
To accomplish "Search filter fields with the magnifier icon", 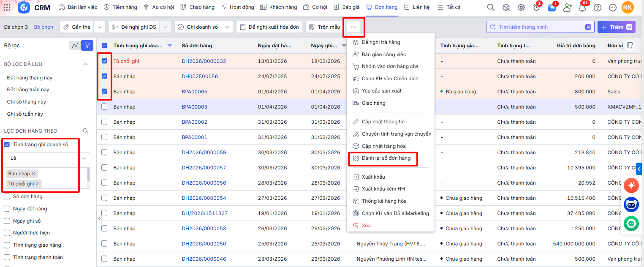I will 86,131.
